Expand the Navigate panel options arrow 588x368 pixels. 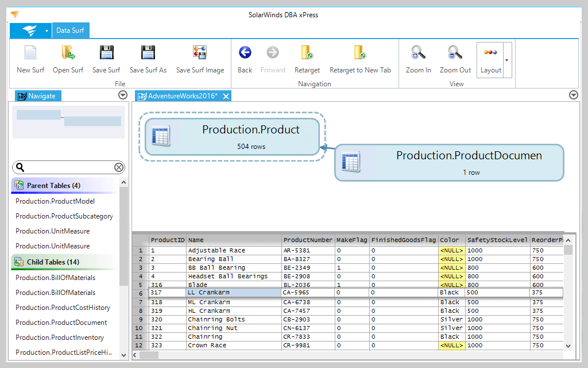click(122, 95)
